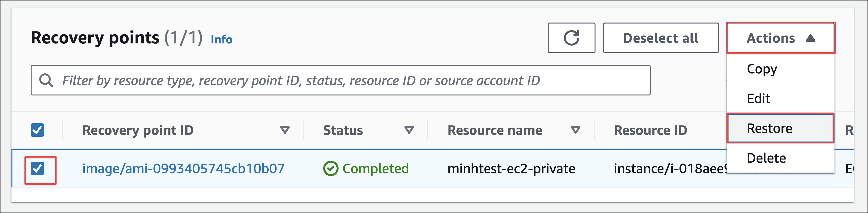868x213 pixels.
Task: Select Restore in the Actions menu
Action: 769,128
